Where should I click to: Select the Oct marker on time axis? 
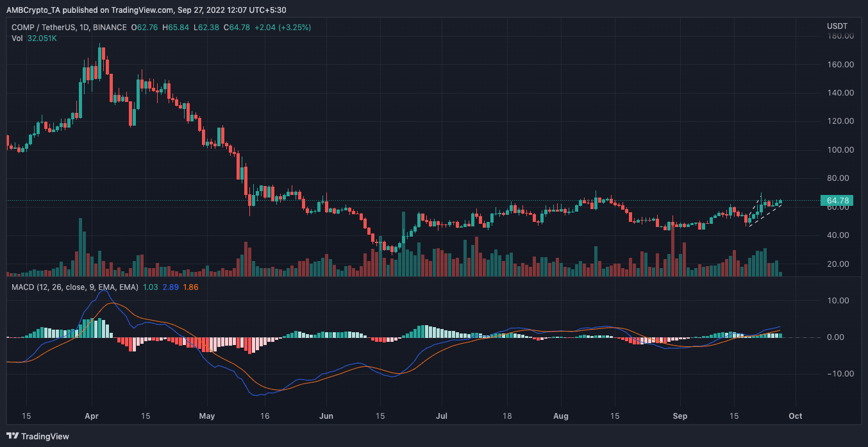(x=794, y=416)
